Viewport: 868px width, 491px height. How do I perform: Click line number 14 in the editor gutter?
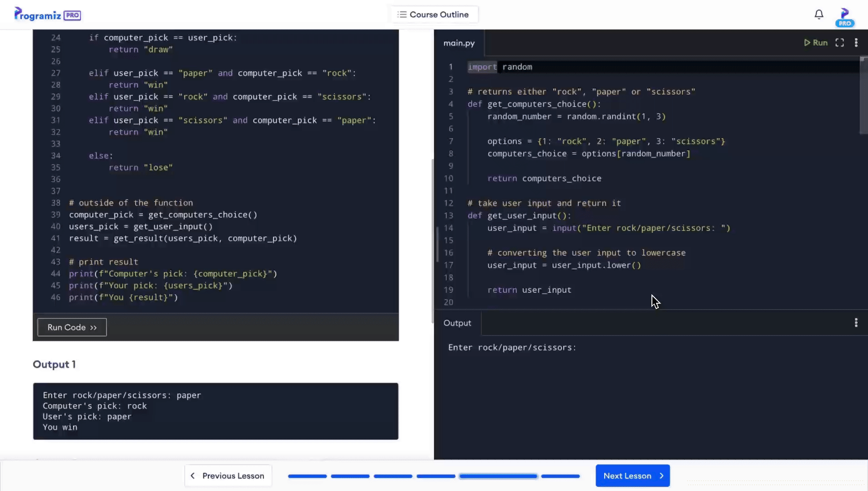(449, 228)
